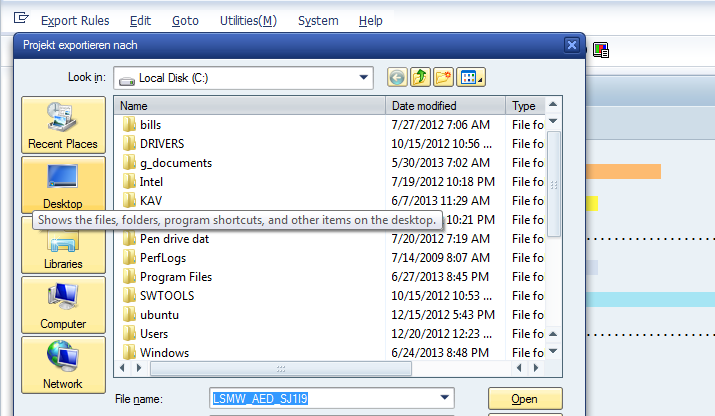
Task: Select the bills folder
Action: point(150,125)
